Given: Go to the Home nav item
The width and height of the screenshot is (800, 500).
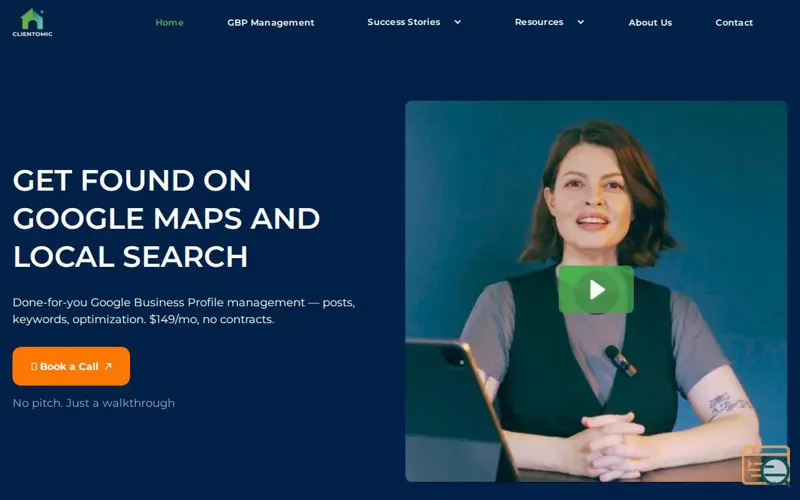Looking at the screenshot, I should coord(169,22).
